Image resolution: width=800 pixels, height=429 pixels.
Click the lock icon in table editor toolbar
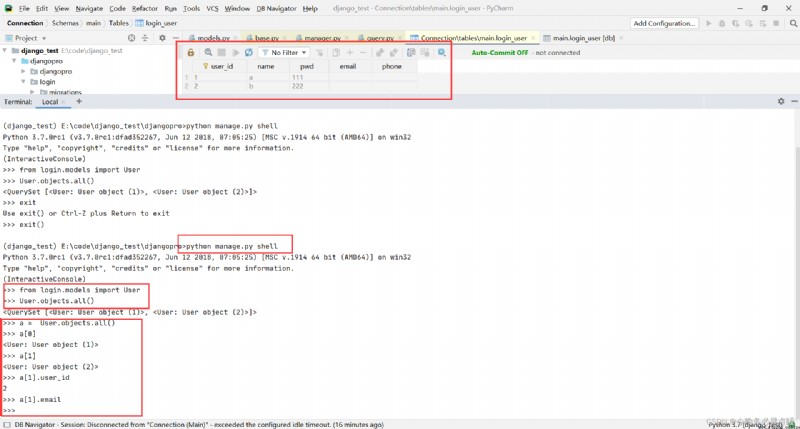pyautogui.click(x=191, y=53)
